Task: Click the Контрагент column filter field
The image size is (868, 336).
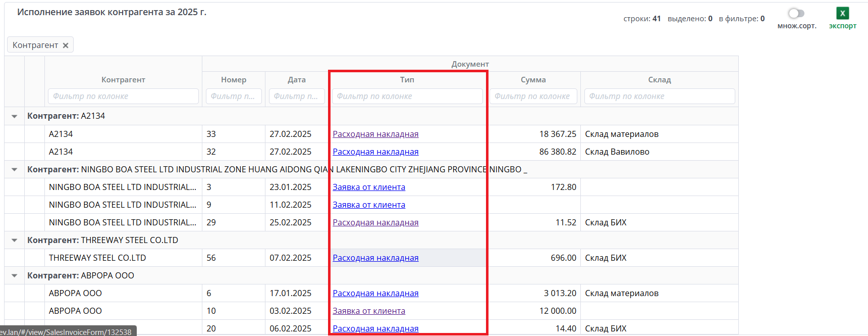Action: point(123,97)
